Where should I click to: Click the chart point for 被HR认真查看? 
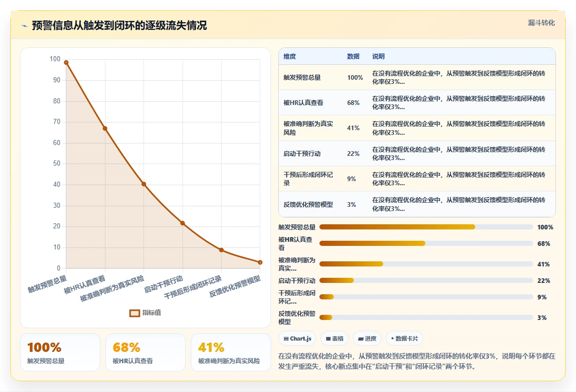105,129
